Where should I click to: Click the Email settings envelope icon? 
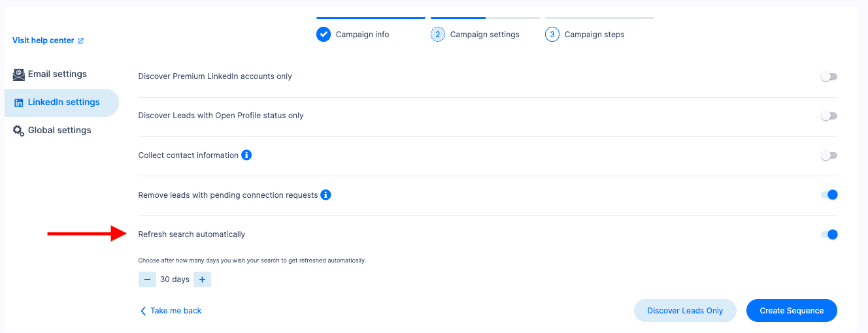pos(19,74)
